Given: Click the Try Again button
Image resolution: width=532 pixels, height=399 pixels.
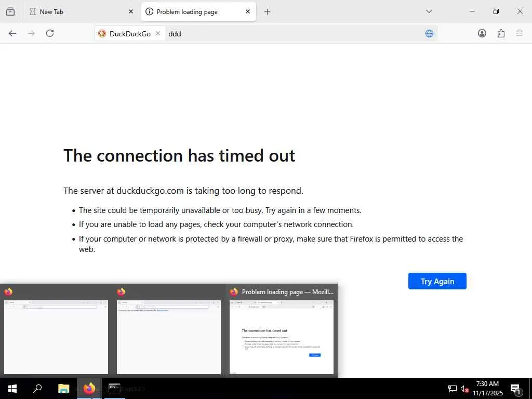Looking at the screenshot, I should click(x=437, y=281).
